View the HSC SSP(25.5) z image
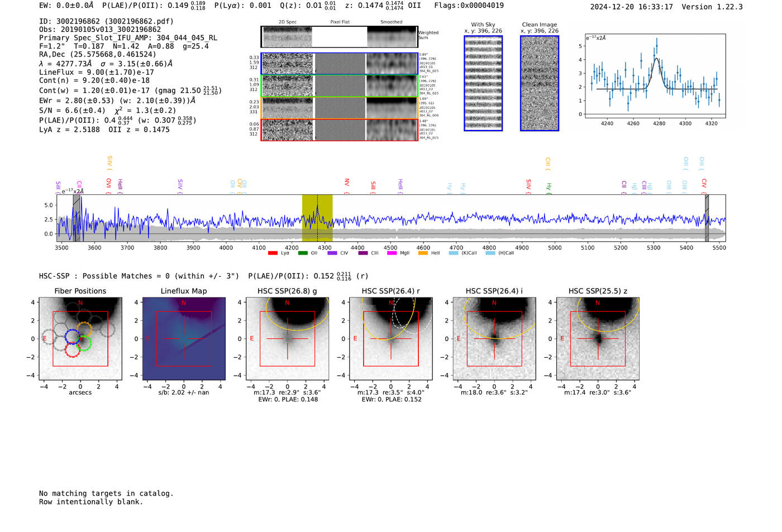Viewport: 782px width, 532px height. click(x=598, y=339)
